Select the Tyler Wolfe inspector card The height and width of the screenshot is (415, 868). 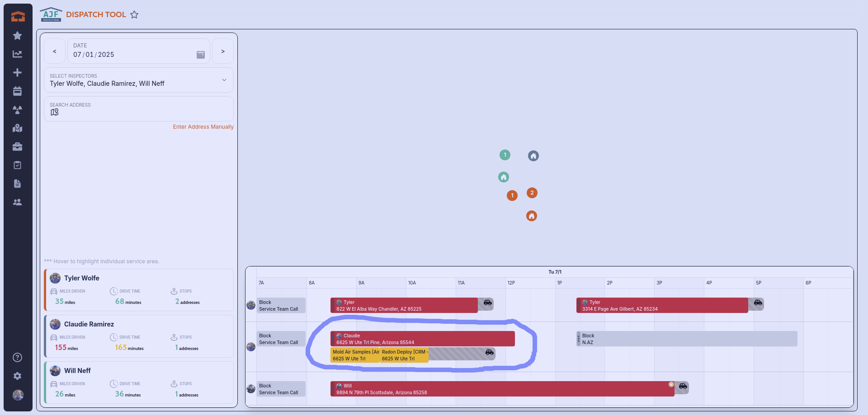click(x=139, y=290)
